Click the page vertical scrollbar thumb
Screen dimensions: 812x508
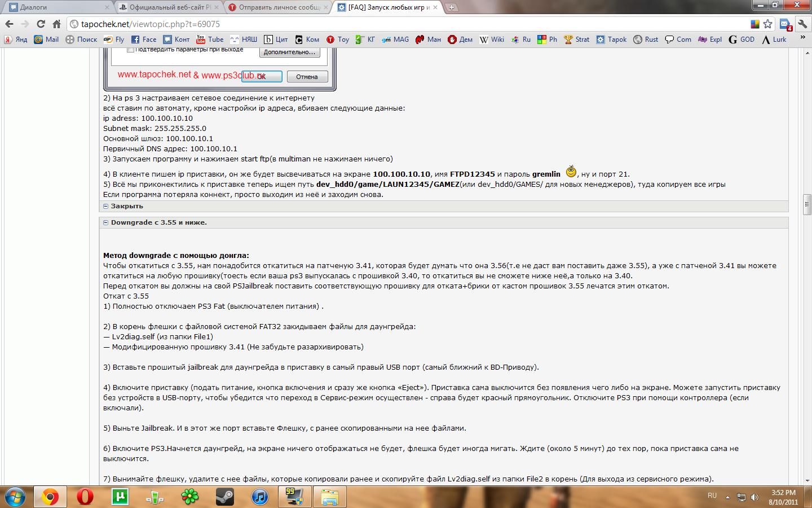807,204
